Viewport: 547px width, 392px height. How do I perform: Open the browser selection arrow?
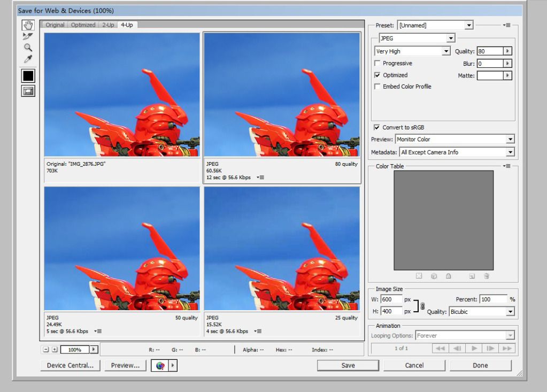pyautogui.click(x=173, y=365)
